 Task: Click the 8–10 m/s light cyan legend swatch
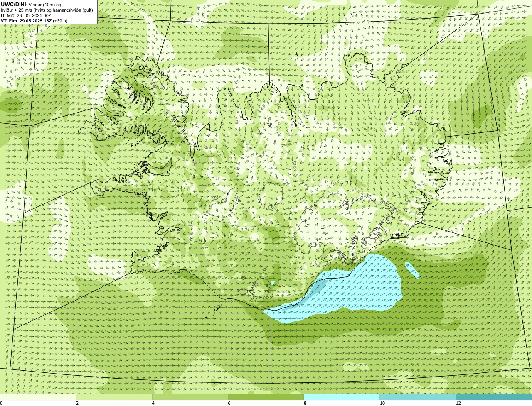click(342, 397)
